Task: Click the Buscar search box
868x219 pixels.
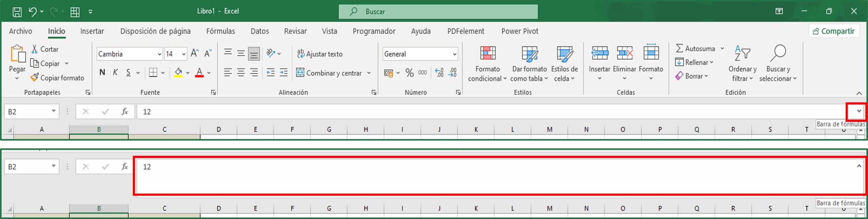Action: click(x=438, y=12)
